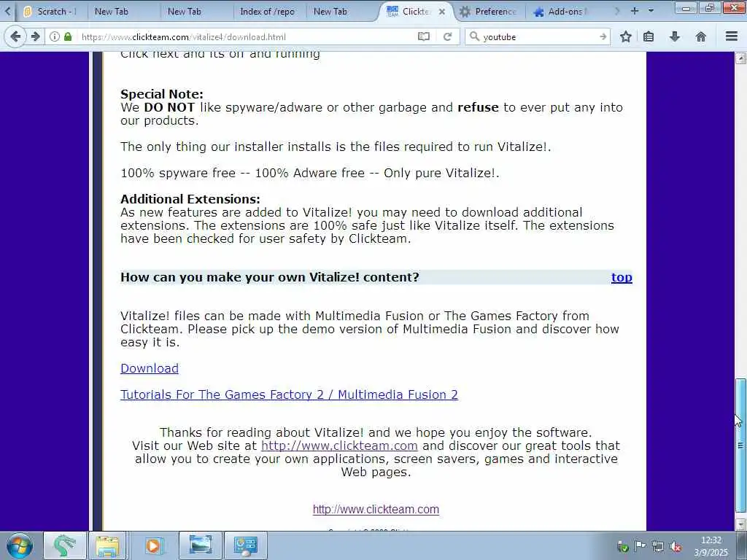Open Tutorials For The Games Factory 2 link
The height and width of the screenshot is (560, 747).
pos(289,394)
